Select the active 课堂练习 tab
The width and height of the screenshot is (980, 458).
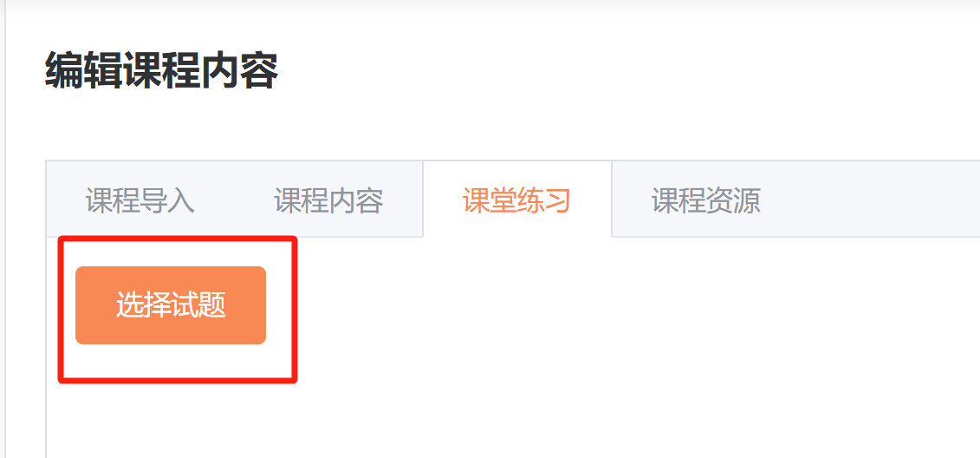pyautogui.click(x=517, y=199)
